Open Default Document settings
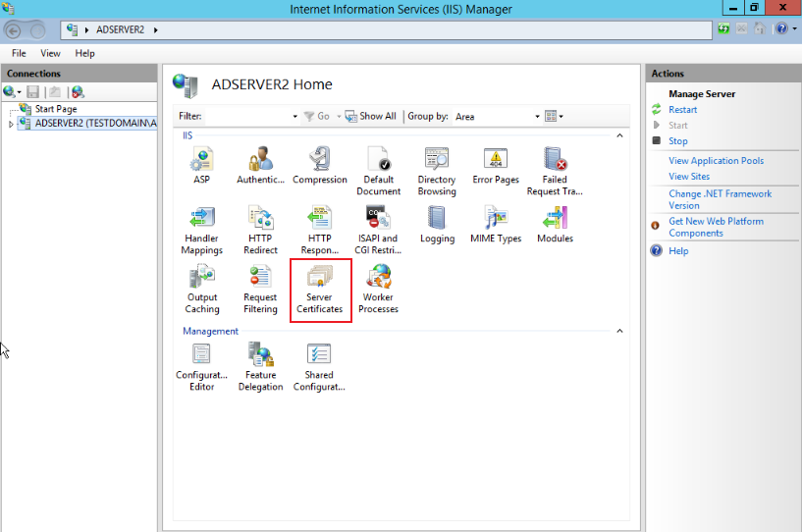The width and height of the screenshot is (802, 532). click(x=379, y=171)
